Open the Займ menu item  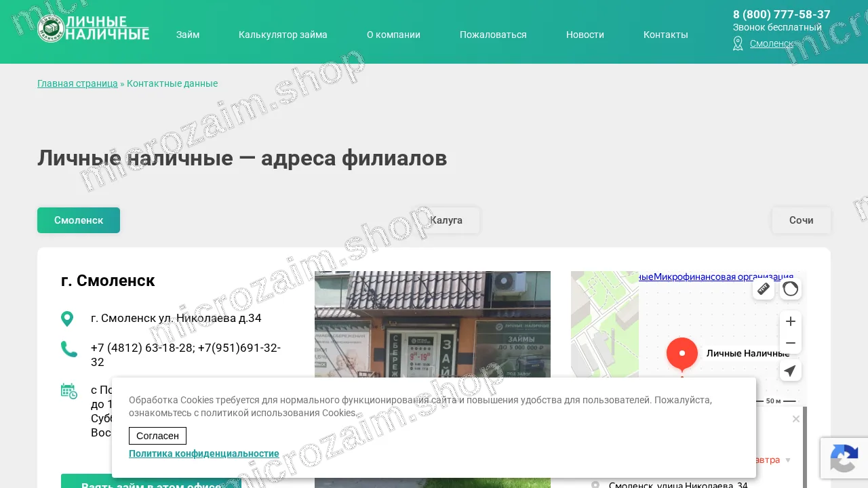point(188,35)
